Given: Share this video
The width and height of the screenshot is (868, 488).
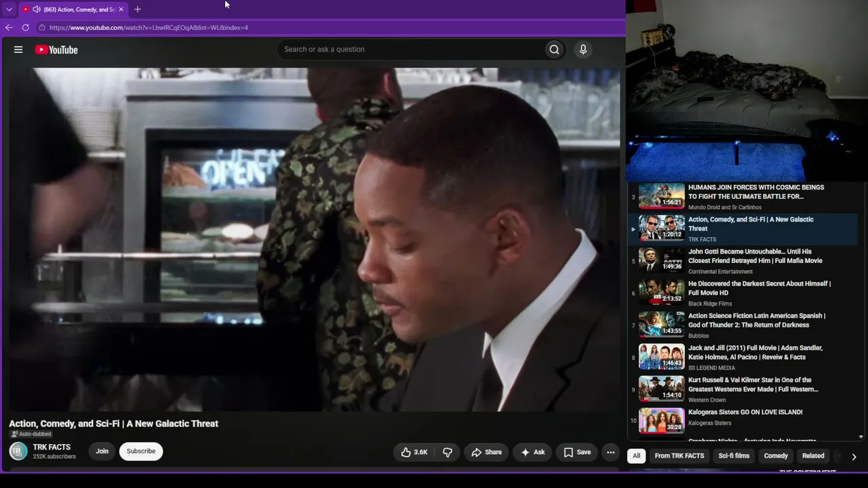Looking at the screenshot, I should (x=487, y=452).
